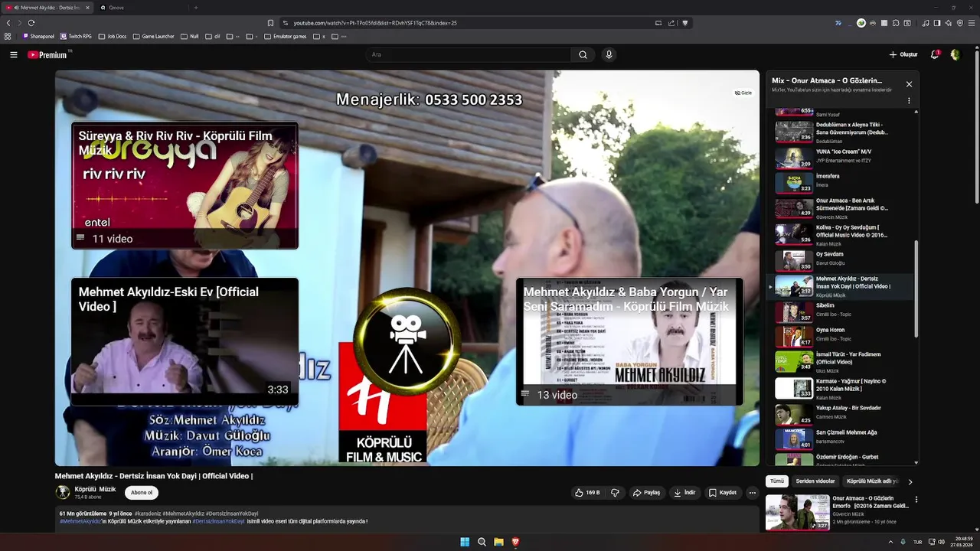Screen dimensions: 980x551
Task: Click the İndir download button
Action: (x=685, y=493)
